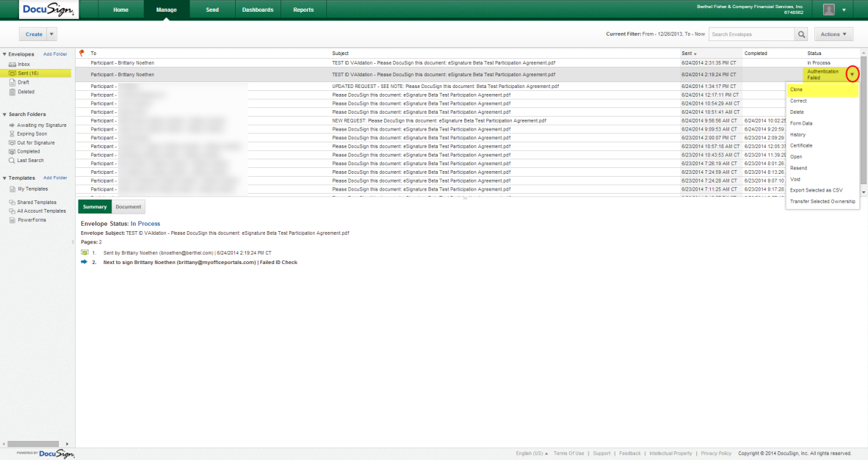Open the Terms Of Use footer link

[x=568, y=453]
